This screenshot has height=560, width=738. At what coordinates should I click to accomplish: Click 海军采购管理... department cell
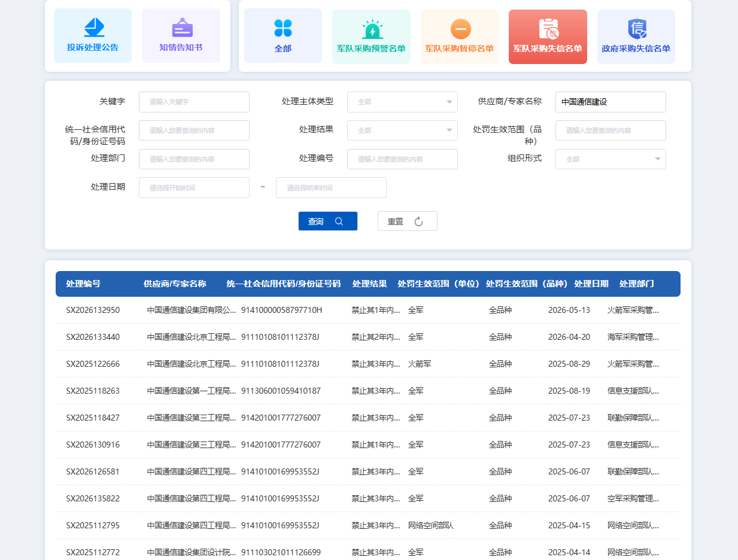click(x=633, y=337)
